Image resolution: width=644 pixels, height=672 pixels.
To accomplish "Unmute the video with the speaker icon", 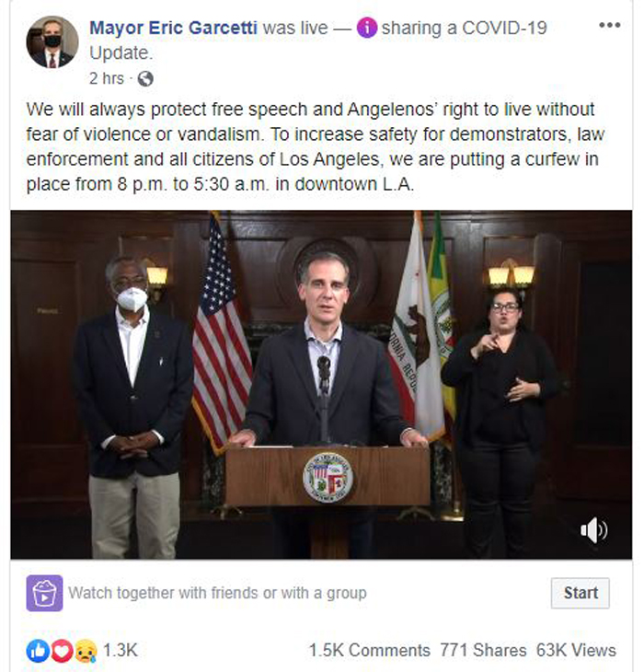I will [x=593, y=528].
